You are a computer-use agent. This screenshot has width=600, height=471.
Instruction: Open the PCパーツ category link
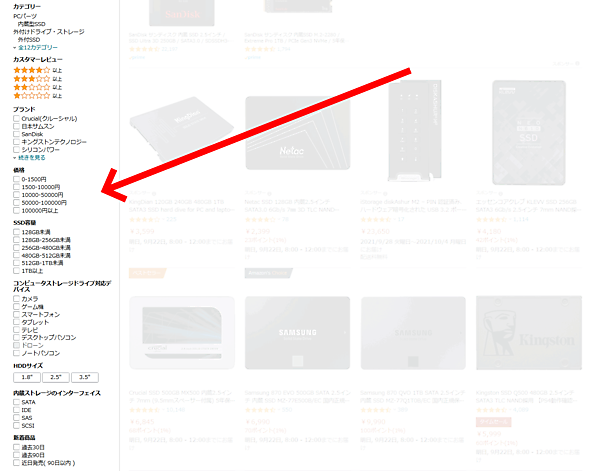click(x=25, y=16)
